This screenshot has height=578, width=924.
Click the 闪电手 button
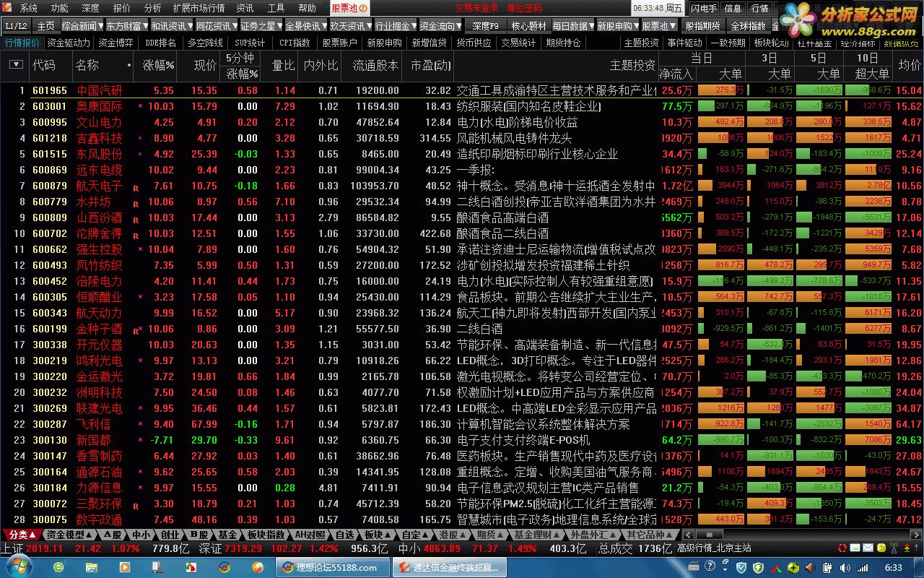(704, 9)
